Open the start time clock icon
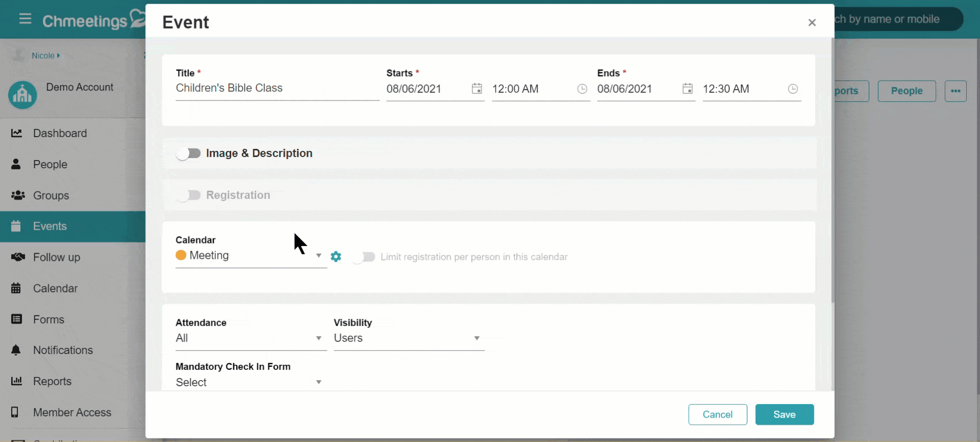Image resolution: width=980 pixels, height=442 pixels. (582, 89)
